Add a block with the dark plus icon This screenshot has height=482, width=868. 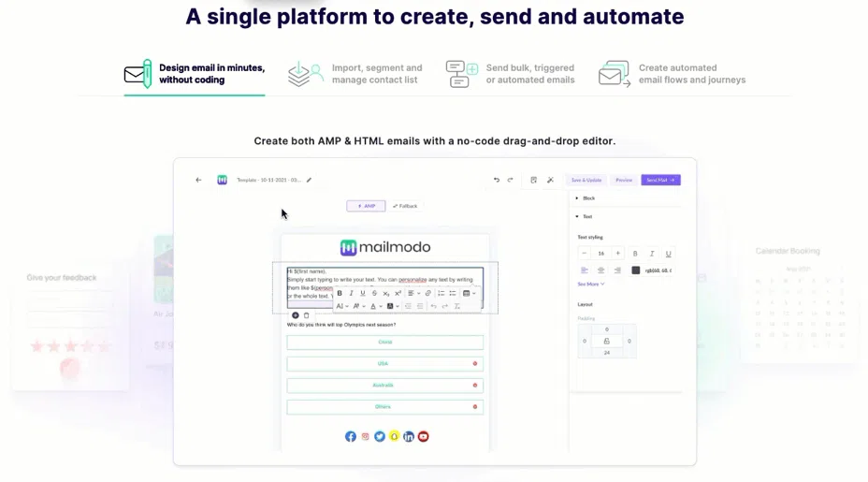[295, 315]
